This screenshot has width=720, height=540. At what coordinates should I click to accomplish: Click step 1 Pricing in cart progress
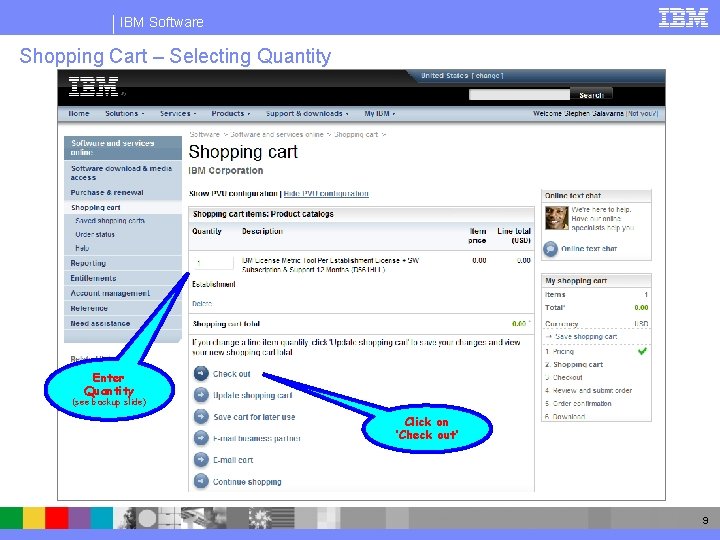click(559, 352)
